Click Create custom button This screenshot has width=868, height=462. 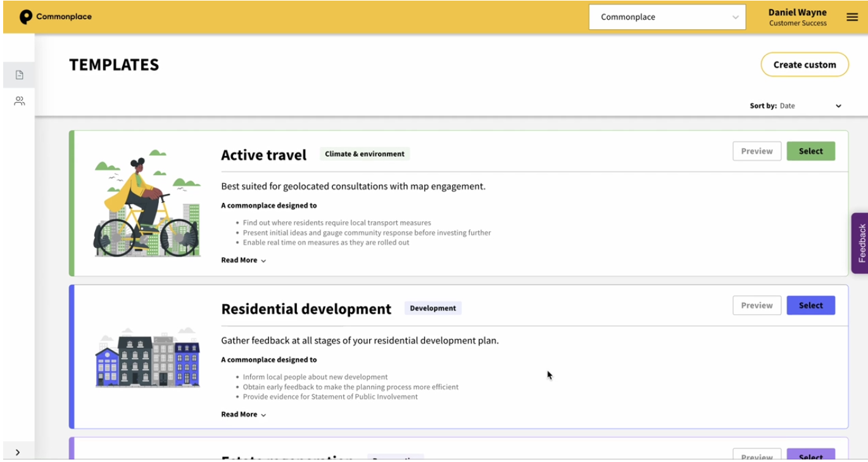pyautogui.click(x=804, y=64)
